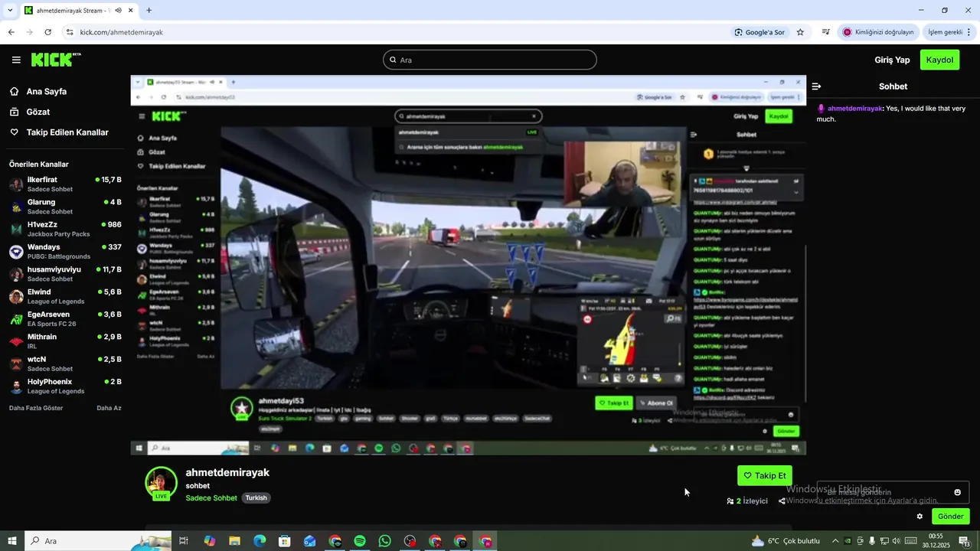View site information icon in address bar

click(x=70, y=32)
